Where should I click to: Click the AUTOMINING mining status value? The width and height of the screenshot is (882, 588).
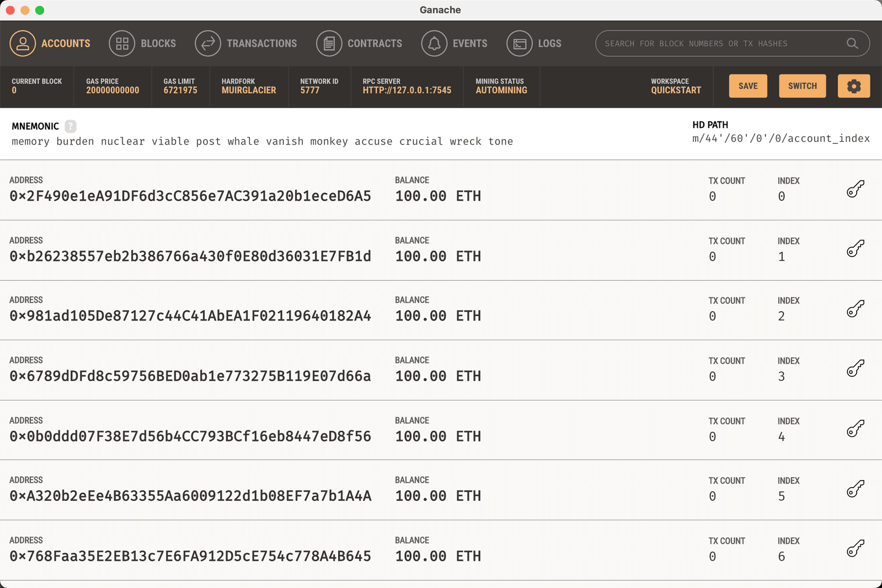point(501,90)
